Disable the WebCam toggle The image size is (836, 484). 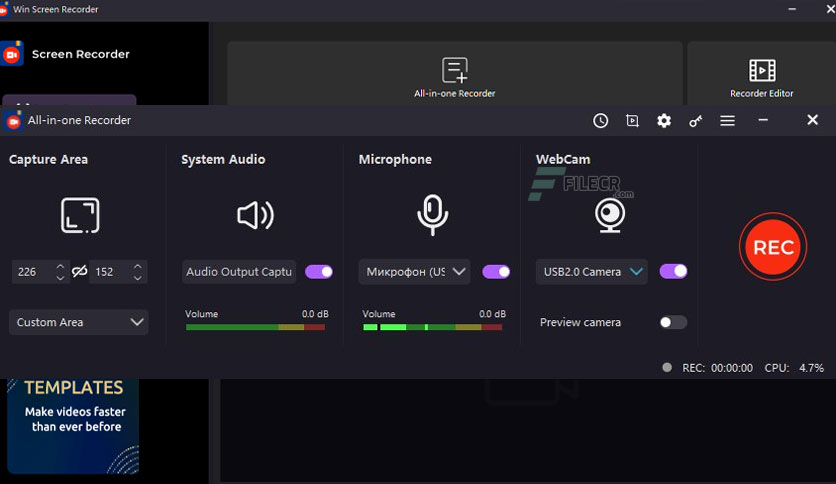coord(673,271)
